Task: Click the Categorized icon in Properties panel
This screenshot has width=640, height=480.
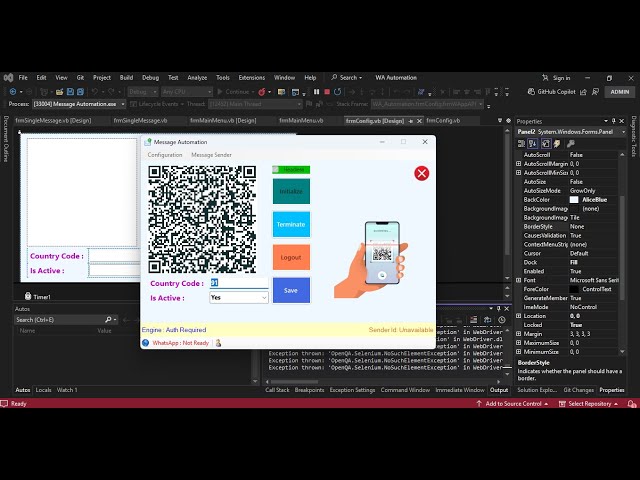Action: click(521, 143)
